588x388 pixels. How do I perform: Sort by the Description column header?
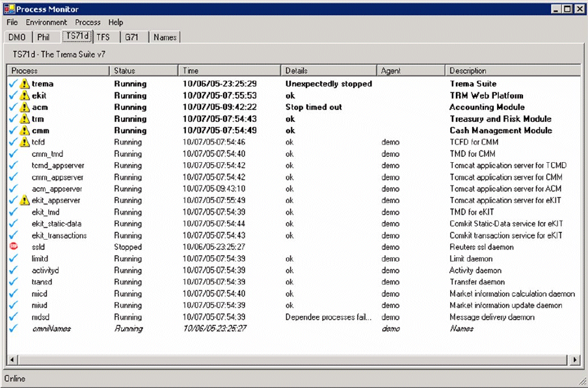click(513, 70)
